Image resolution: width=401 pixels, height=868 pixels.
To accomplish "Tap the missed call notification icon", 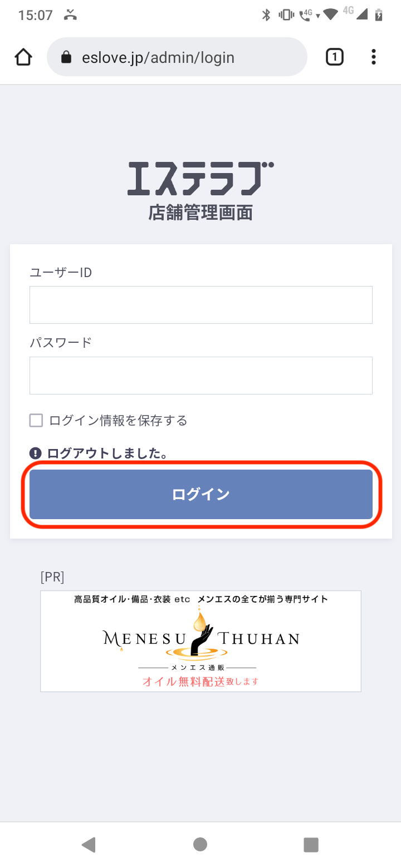I will pos(70,15).
